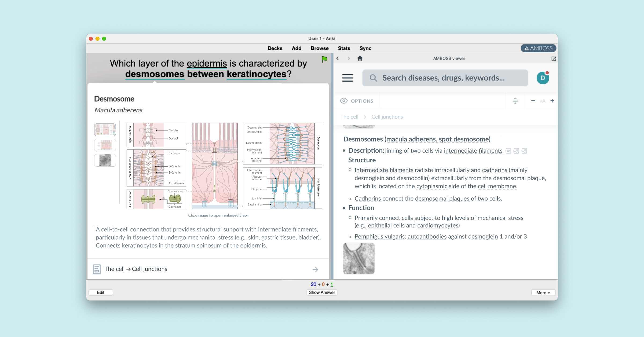Open The cell → Cell junctions article arrow
Image resolution: width=644 pixels, height=337 pixels.
click(315, 269)
